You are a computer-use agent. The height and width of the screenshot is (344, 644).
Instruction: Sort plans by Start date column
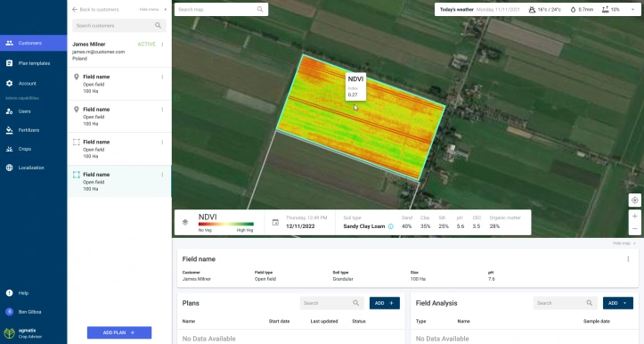pos(280,322)
